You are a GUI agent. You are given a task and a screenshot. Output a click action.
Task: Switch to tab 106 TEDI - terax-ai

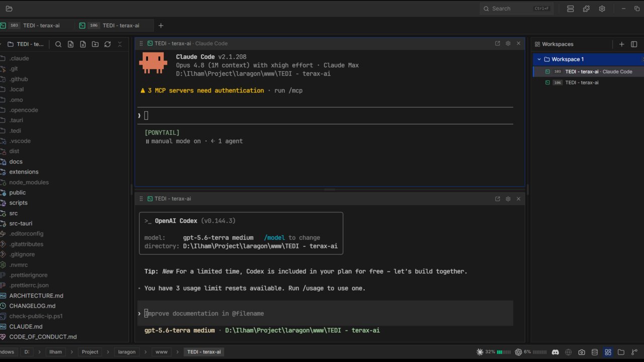(x=114, y=26)
